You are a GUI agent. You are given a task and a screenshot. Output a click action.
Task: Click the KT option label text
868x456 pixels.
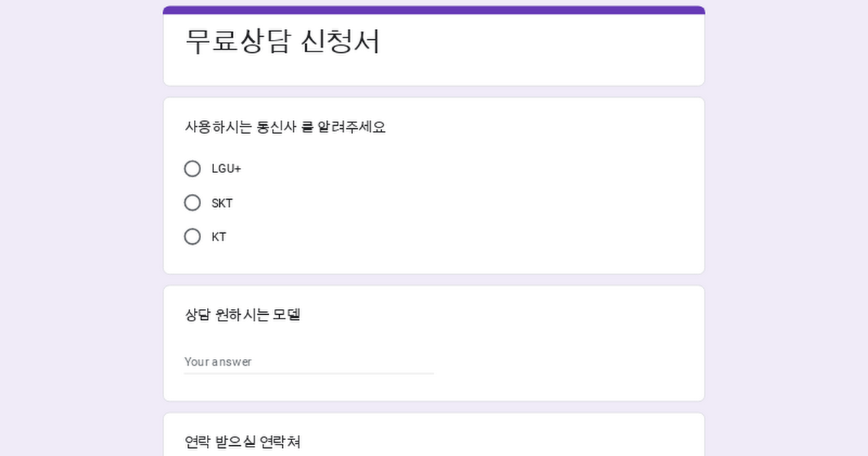219,237
